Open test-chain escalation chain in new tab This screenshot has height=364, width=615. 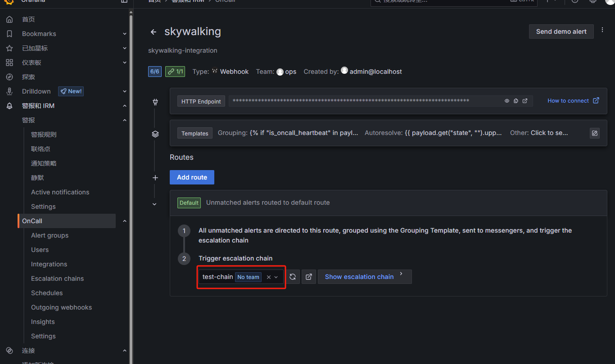(x=309, y=277)
